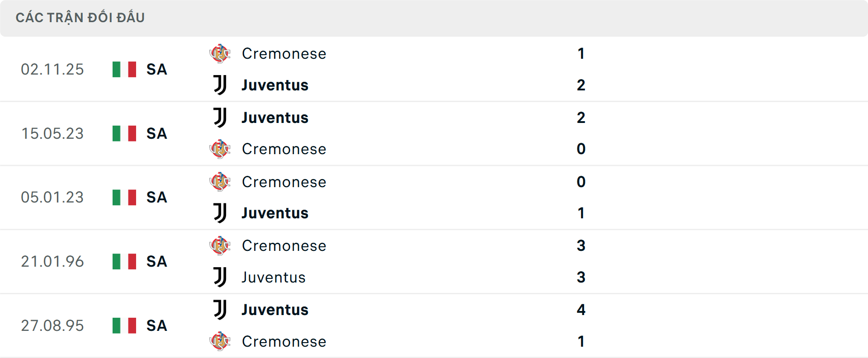The width and height of the screenshot is (868, 358).
Task: Click the 02.11.25 match date
Action: tap(52, 70)
